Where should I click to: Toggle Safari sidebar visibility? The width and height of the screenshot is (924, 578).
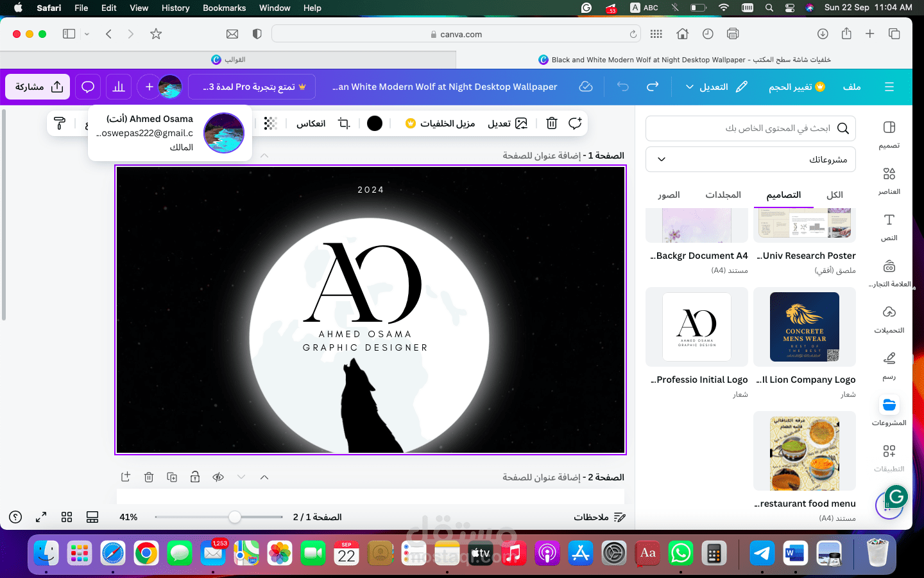[x=69, y=34]
